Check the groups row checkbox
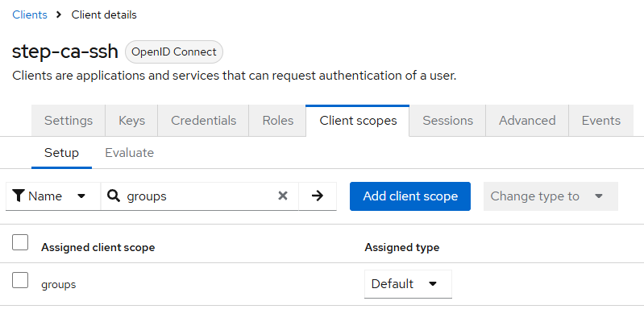This screenshot has width=644, height=334. pos(20,281)
